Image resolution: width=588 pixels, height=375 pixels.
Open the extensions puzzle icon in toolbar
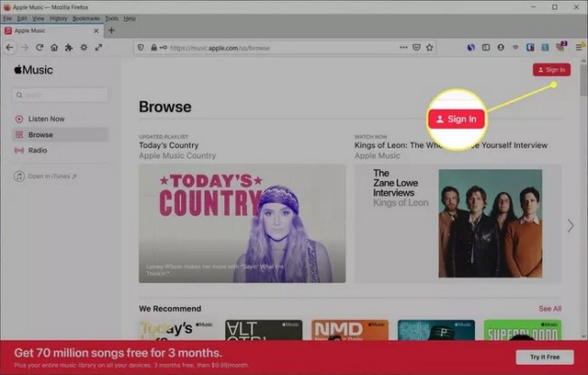tap(69, 47)
